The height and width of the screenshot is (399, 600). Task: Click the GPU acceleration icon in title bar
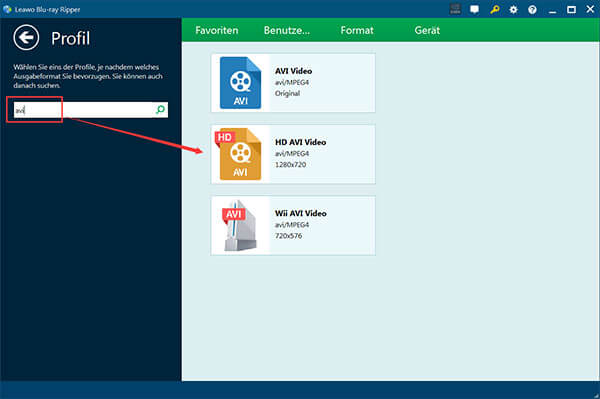(x=455, y=9)
